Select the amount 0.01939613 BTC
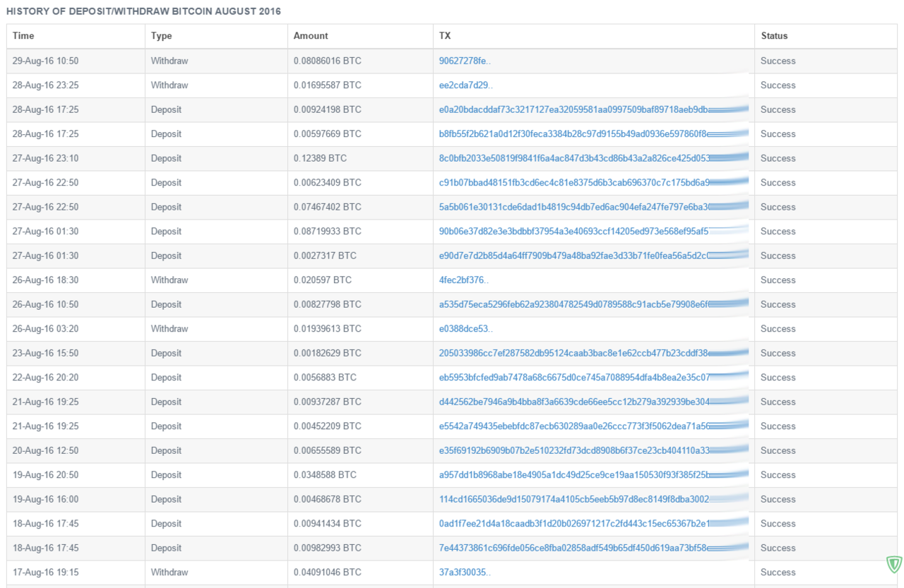 pos(327,329)
